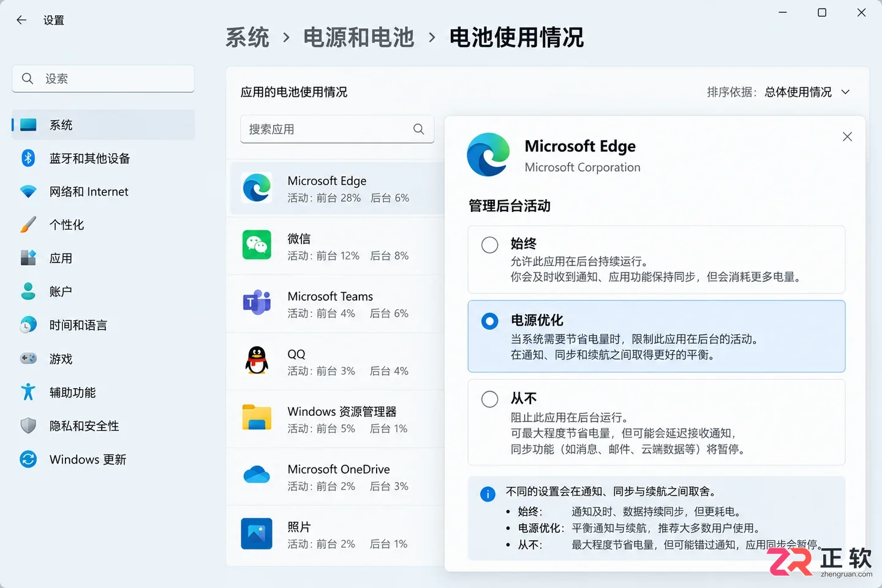Select the 从不 radio button

[x=490, y=399]
